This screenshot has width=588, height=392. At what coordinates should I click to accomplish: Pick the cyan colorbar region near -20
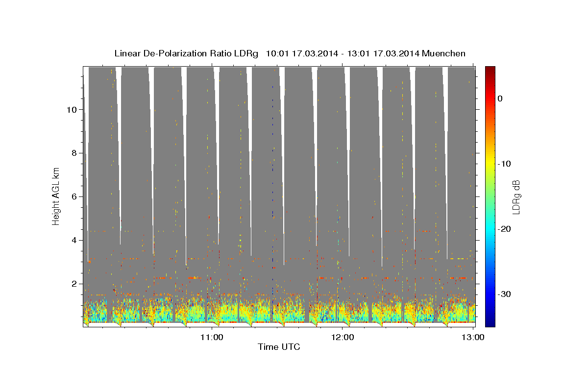click(x=490, y=229)
